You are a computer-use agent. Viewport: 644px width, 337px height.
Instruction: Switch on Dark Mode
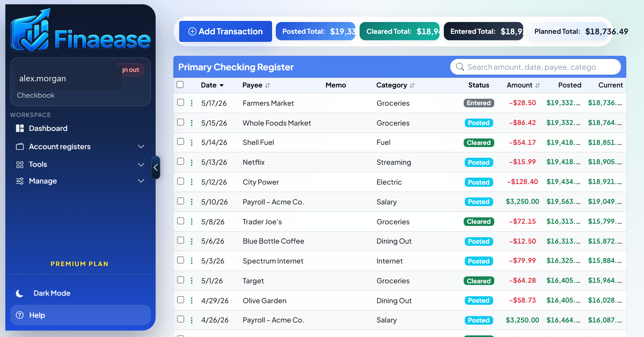tap(80, 293)
